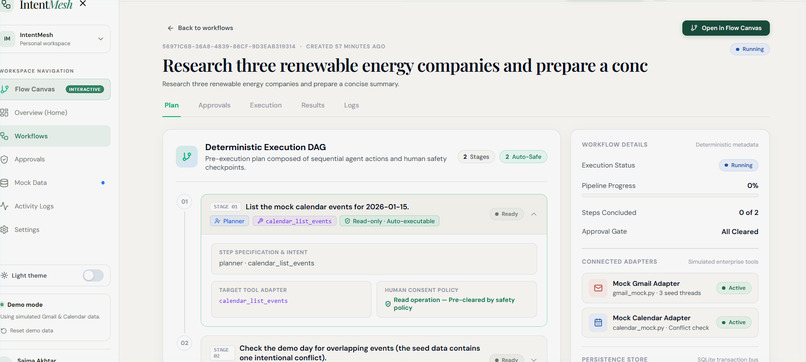This screenshot has height=362, width=806.
Task: Click the back arrow icon
Action: tap(171, 28)
